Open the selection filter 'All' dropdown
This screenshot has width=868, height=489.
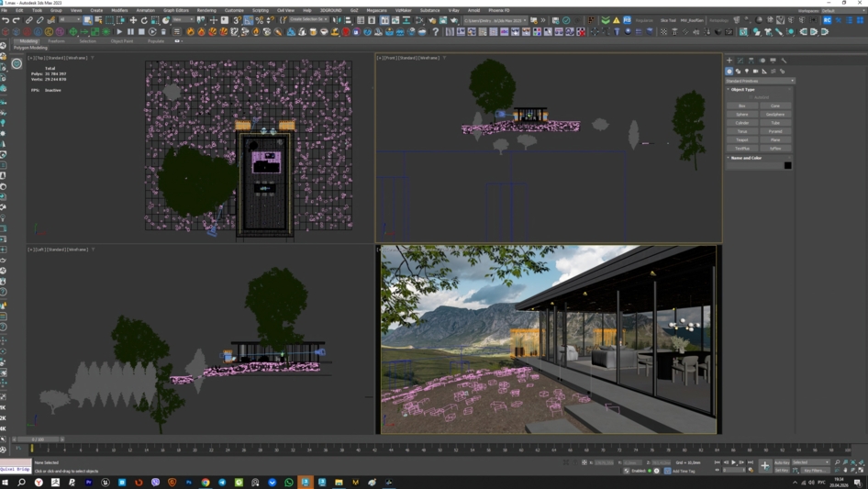coord(69,20)
